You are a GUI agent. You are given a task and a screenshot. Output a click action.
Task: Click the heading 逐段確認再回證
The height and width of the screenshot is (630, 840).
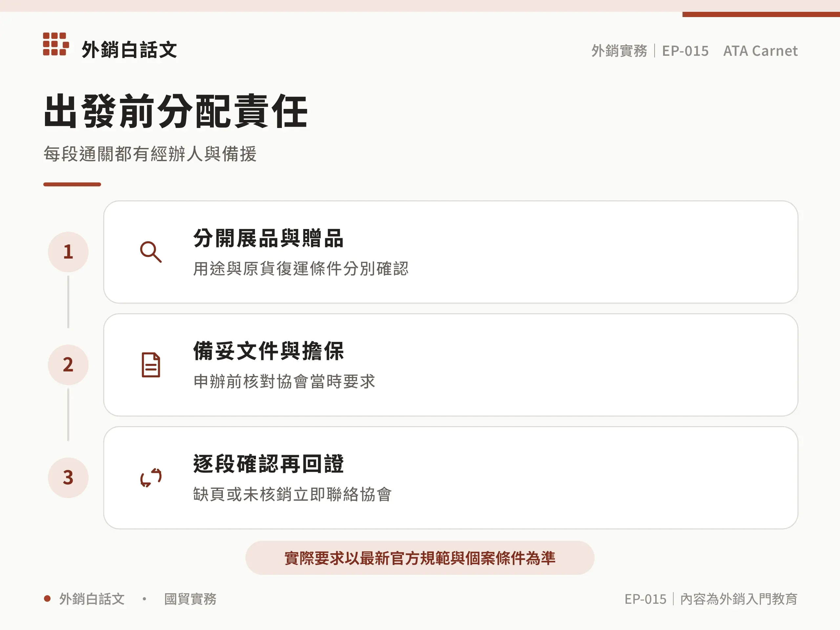coord(268,464)
